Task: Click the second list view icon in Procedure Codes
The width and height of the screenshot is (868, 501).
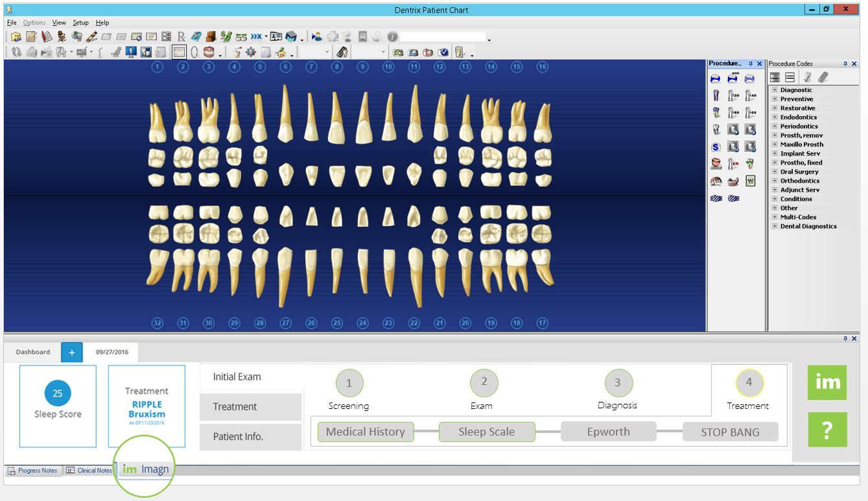Action: [x=790, y=77]
